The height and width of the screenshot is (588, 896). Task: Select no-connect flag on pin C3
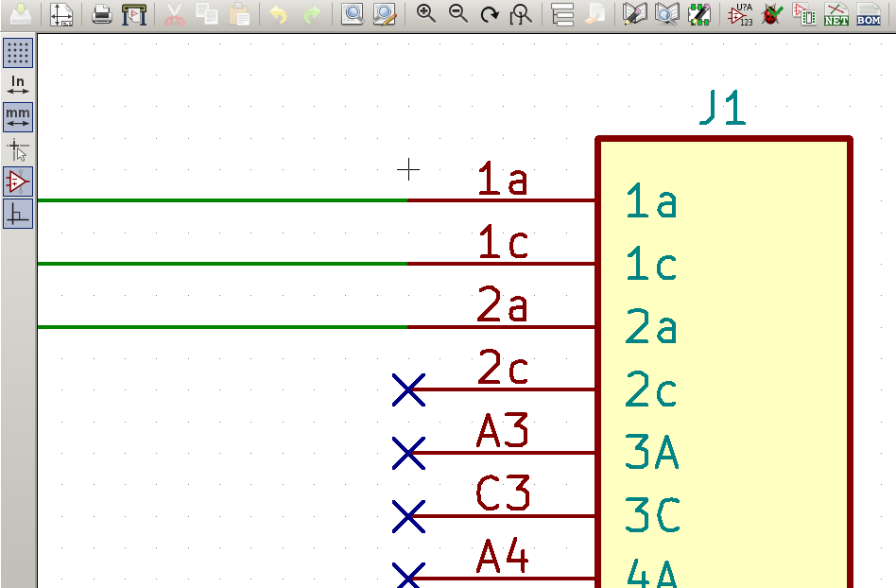pyautogui.click(x=408, y=516)
